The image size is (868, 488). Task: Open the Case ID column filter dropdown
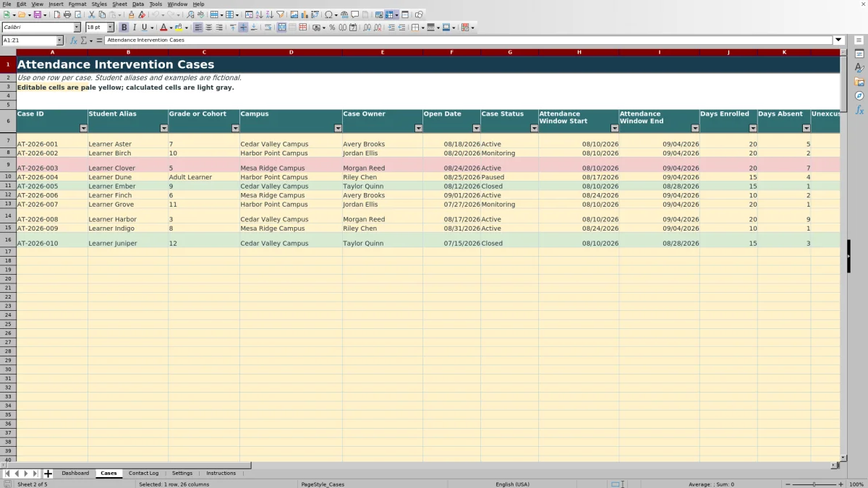[x=83, y=128]
